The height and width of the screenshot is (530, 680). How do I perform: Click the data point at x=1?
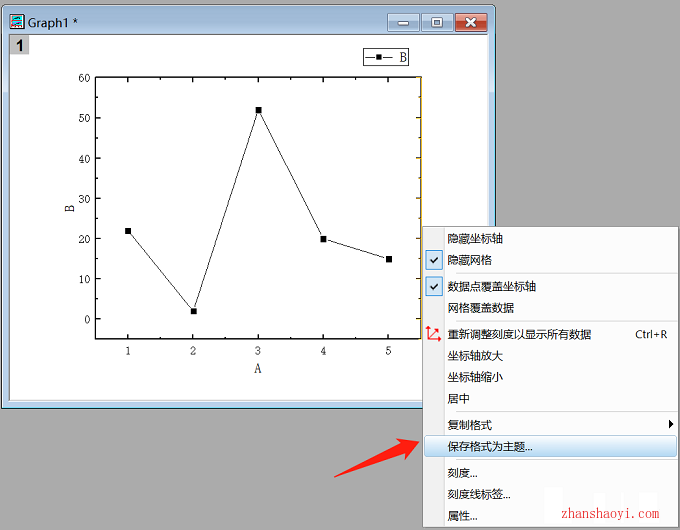coord(128,231)
